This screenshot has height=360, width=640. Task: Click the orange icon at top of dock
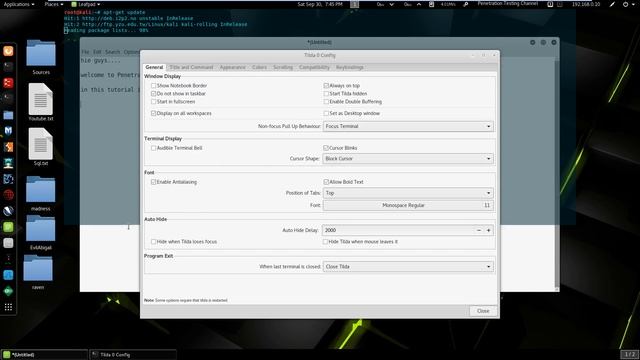(x=8, y=51)
